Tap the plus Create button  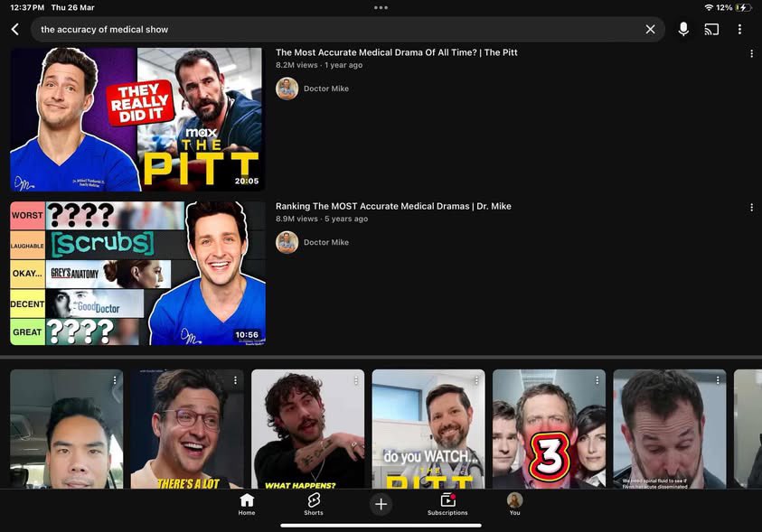[381, 504]
